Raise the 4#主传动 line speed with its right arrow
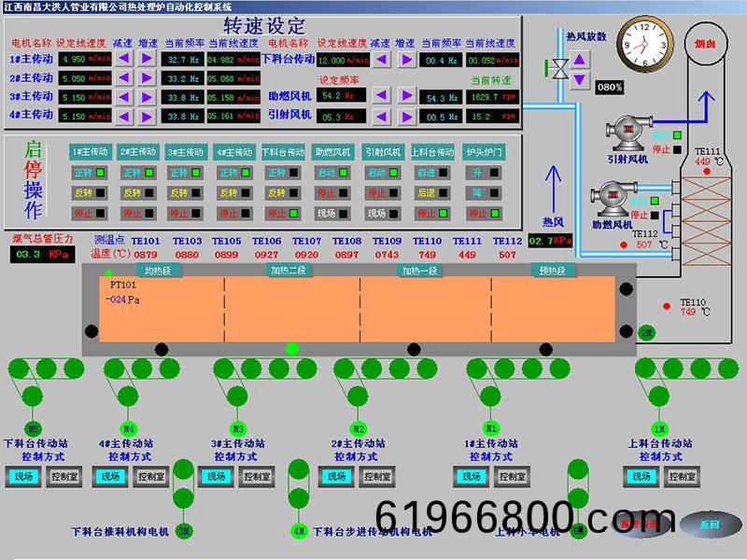The image size is (747, 560). click(147, 116)
